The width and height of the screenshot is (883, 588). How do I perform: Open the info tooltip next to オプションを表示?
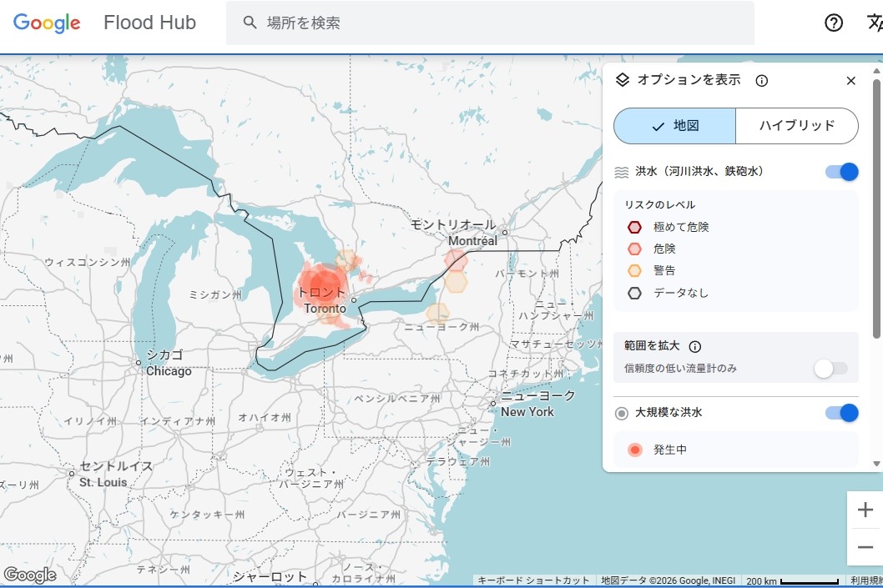click(x=760, y=80)
